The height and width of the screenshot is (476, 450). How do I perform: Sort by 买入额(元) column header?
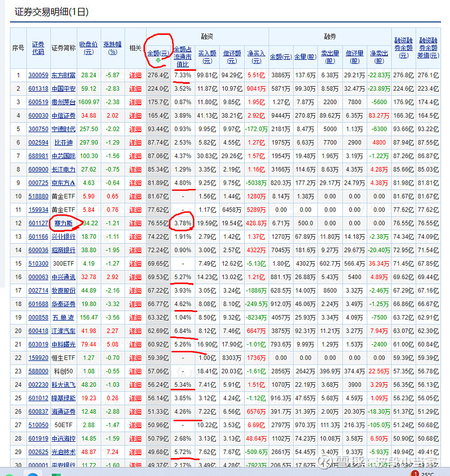[x=207, y=57]
